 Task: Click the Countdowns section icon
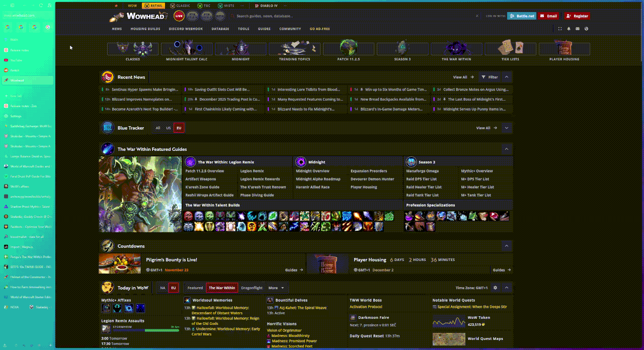point(108,246)
